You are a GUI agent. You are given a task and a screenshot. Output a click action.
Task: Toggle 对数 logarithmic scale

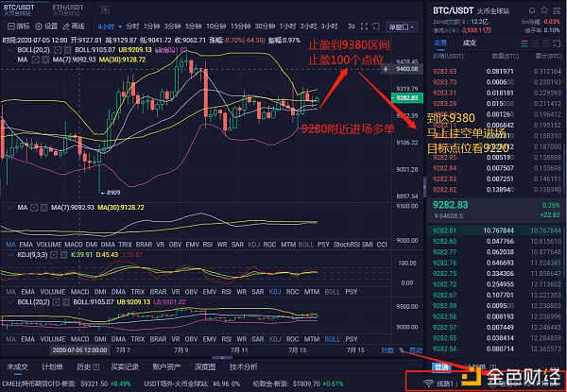(x=387, y=350)
